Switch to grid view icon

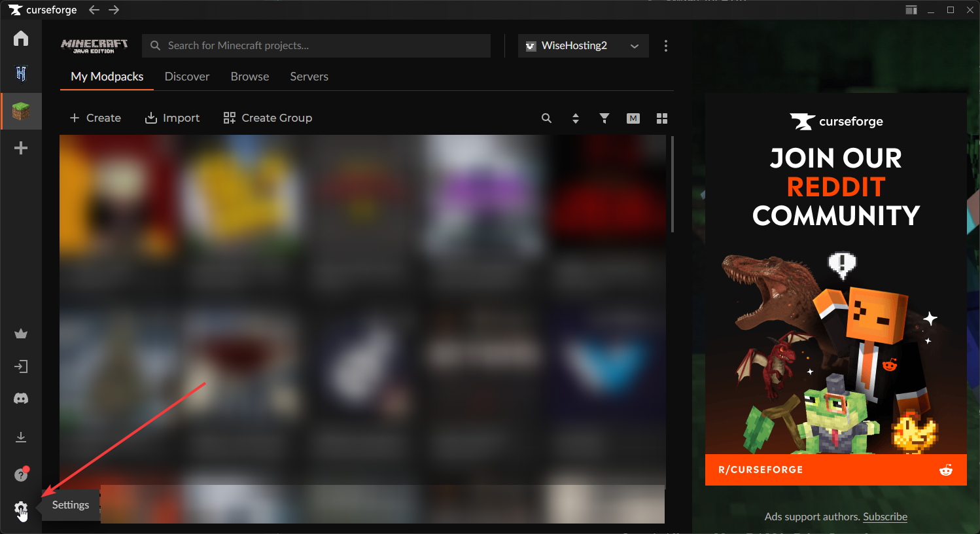tap(662, 118)
